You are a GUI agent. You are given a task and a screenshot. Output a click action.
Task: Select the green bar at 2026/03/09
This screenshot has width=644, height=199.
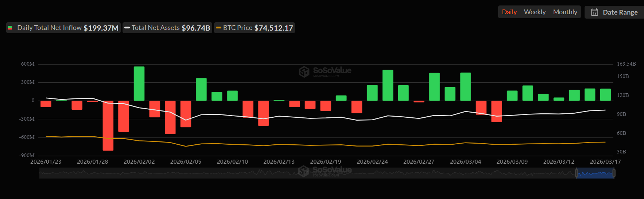(512, 95)
